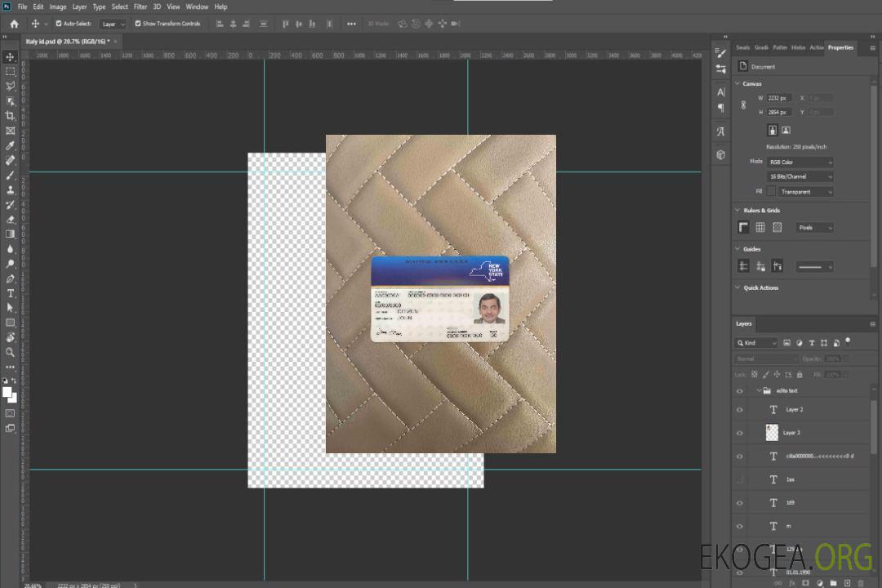Select the Rectangular Marquee tool
Viewport: 882px width, 588px height.
pyautogui.click(x=10, y=71)
